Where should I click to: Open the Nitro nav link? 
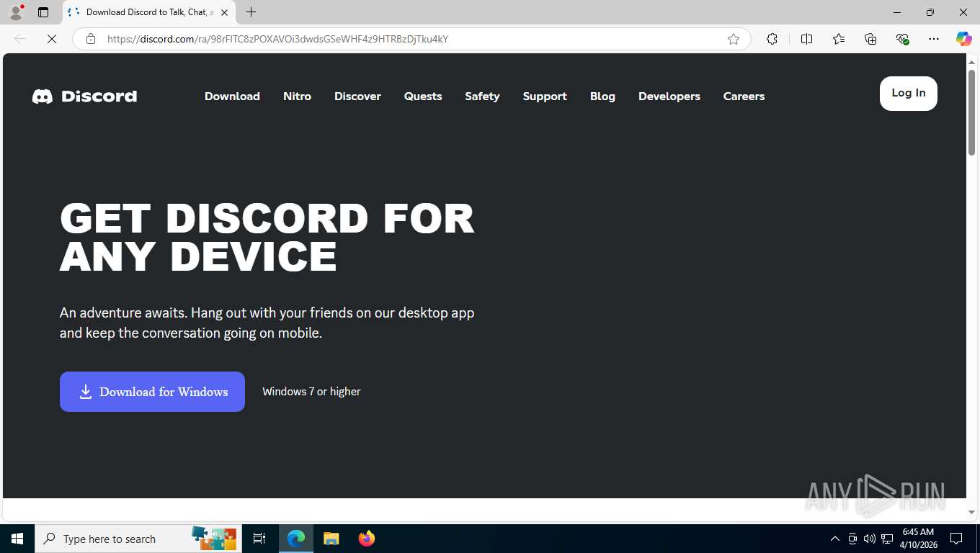(x=297, y=96)
